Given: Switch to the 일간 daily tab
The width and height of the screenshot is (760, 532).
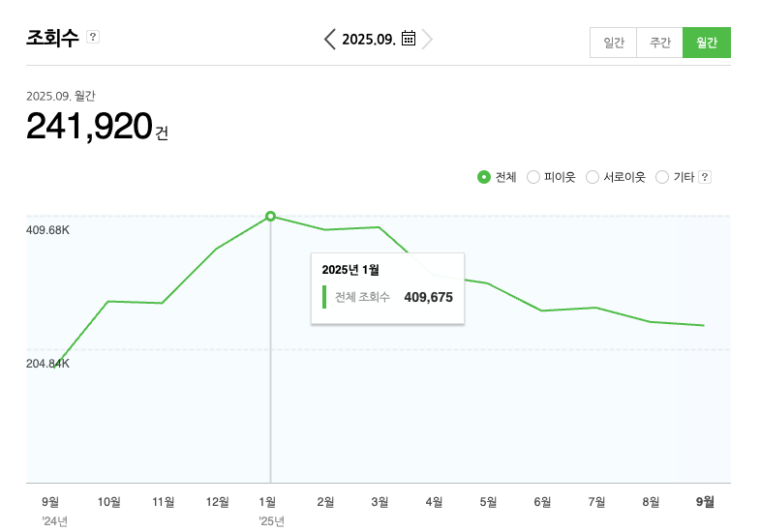Looking at the screenshot, I should point(613,44).
